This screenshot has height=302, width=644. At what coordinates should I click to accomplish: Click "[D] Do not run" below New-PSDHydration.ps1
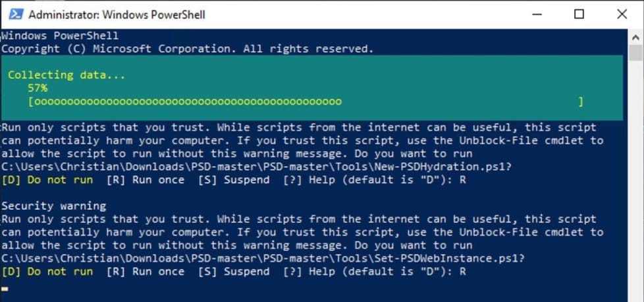47,180
